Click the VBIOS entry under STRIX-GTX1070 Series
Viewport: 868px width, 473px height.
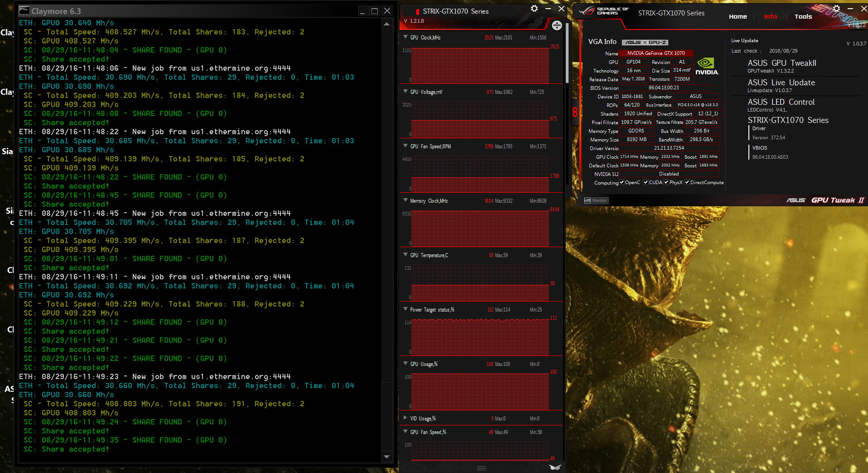[760, 148]
